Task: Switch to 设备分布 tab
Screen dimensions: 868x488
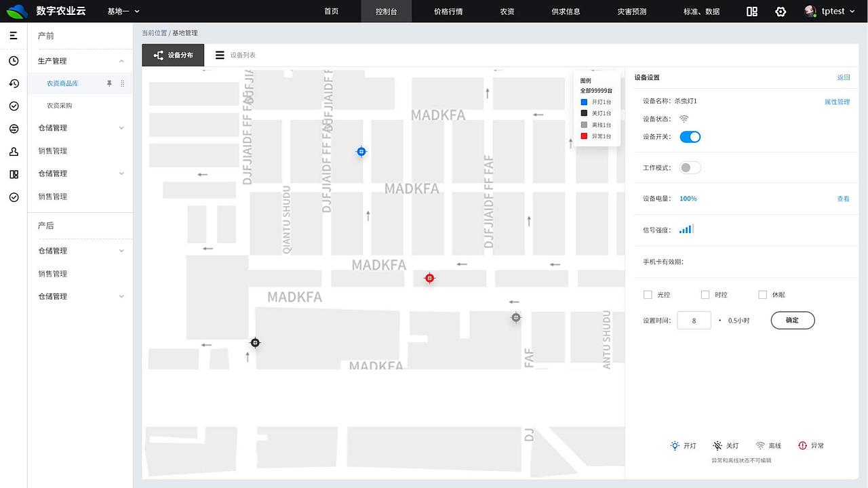Action: click(x=173, y=55)
